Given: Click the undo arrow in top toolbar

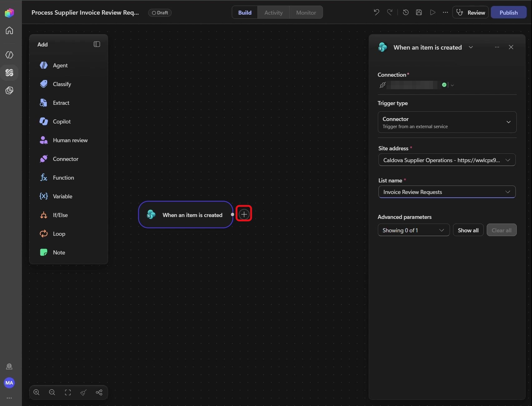Looking at the screenshot, I should pos(377,12).
